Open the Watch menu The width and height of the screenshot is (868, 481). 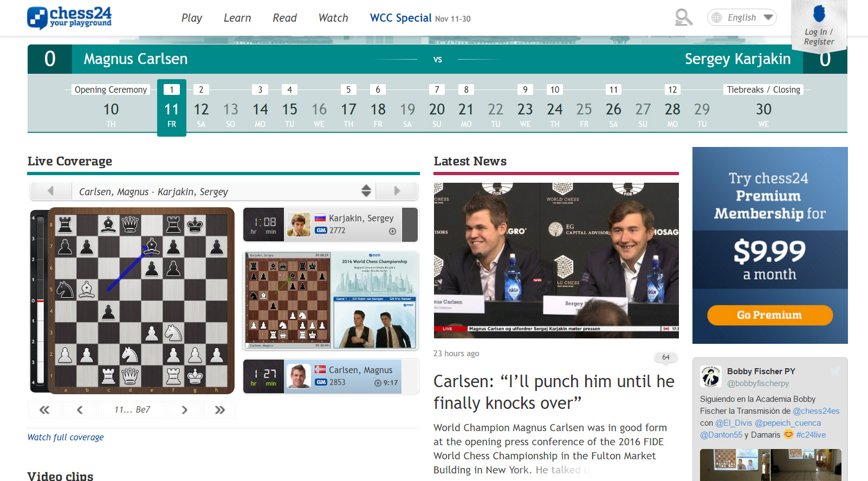(333, 18)
